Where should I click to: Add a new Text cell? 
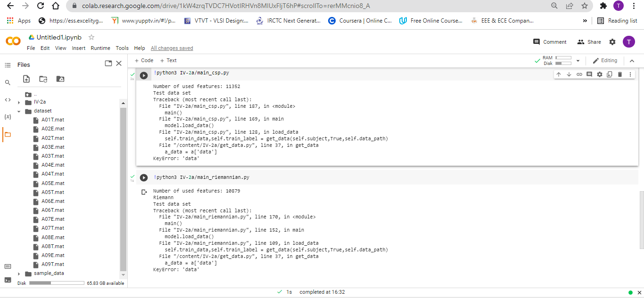[168, 60]
